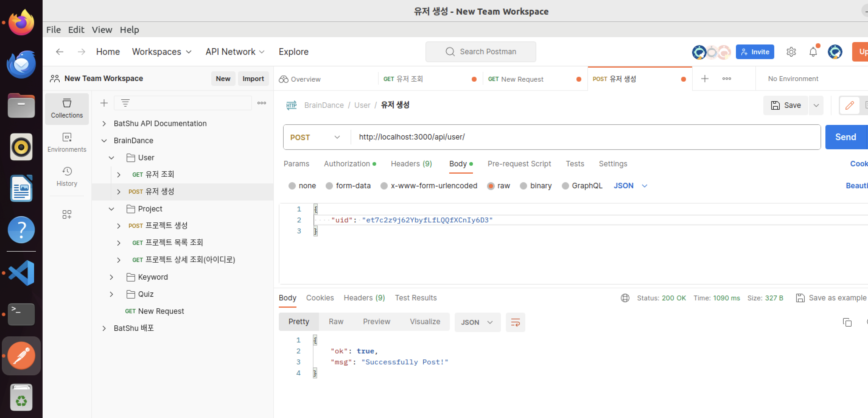Image resolution: width=868 pixels, height=418 pixels.
Task: Switch to the Authorization tab
Action: click(x=350, y=164)
